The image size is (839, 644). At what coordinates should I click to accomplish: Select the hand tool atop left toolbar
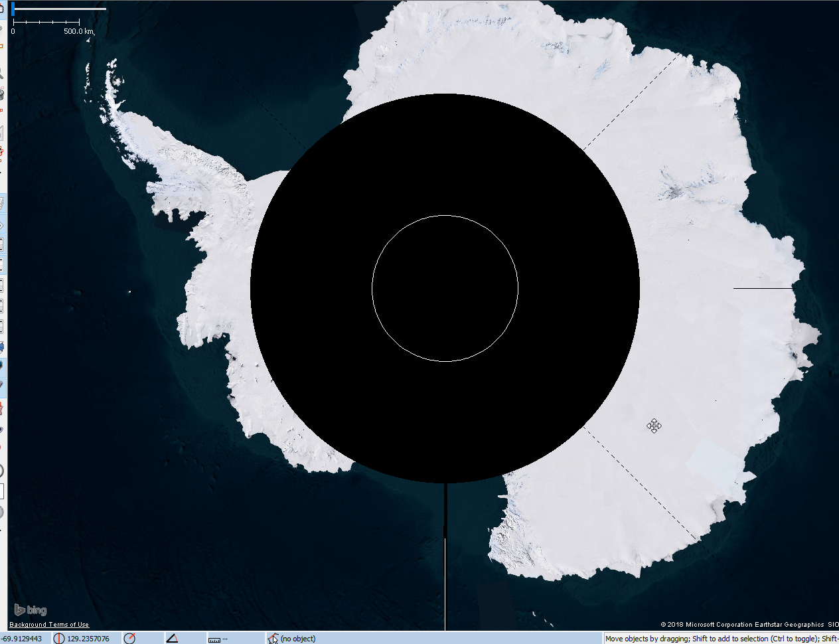pos(2,9)
